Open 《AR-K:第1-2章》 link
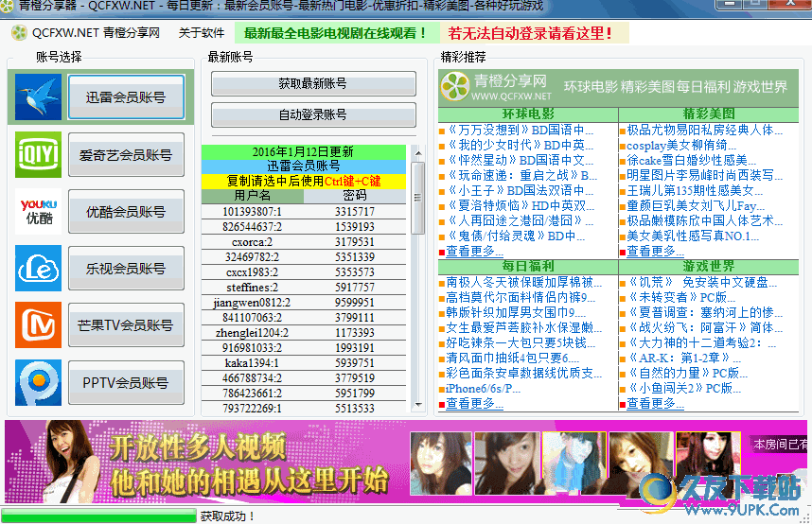The height and width of the screenshot is (525, 812). click(x=684, y=358)
